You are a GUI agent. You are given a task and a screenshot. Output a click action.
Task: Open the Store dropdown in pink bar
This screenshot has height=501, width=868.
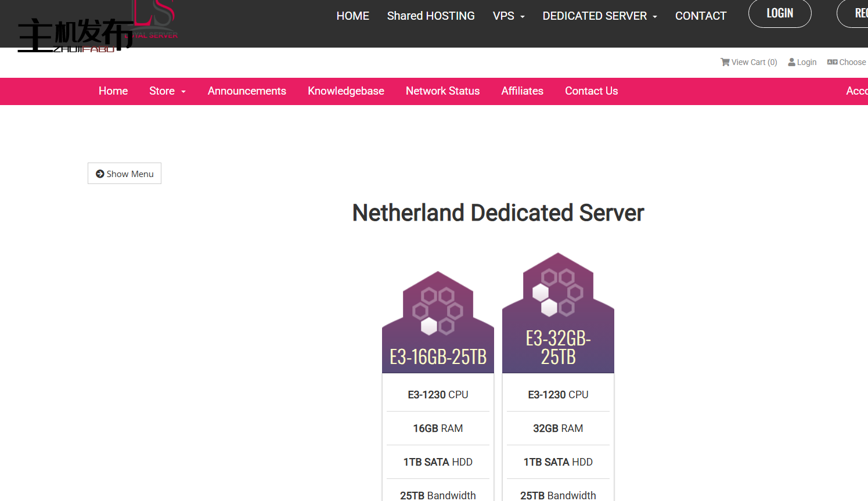167,91
